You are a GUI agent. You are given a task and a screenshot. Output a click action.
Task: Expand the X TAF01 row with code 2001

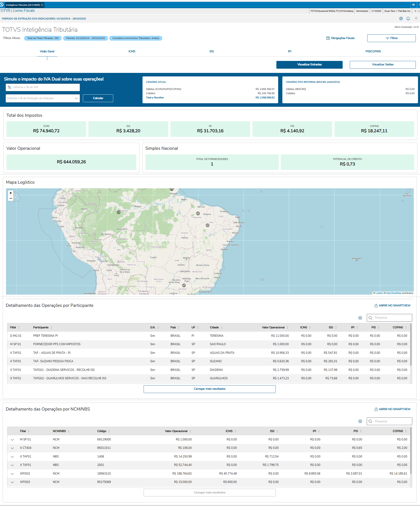12,465
